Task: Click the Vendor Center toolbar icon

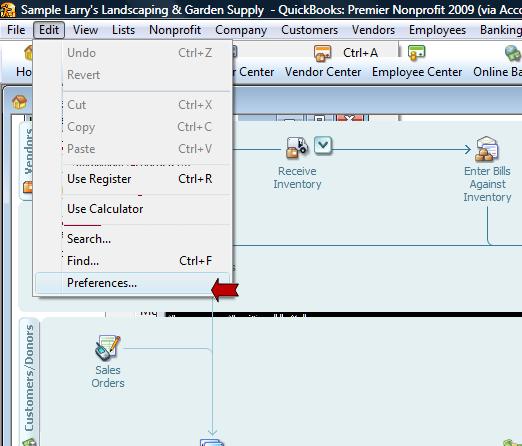Action: coord(322,54)
